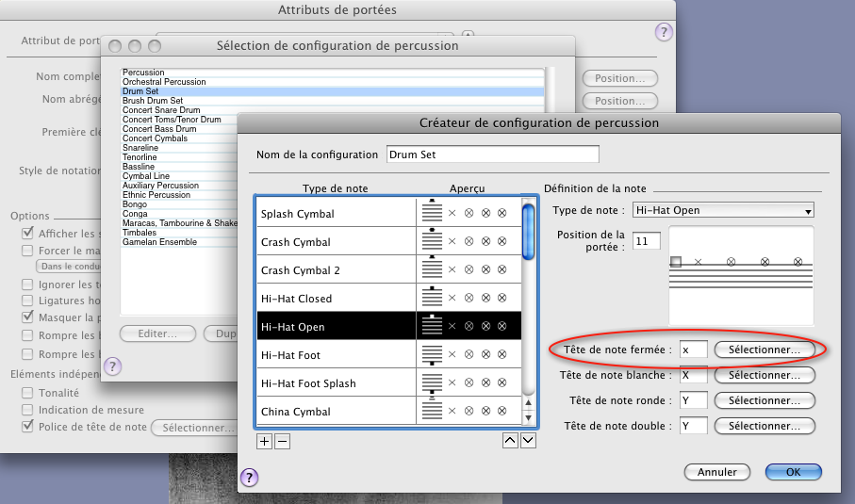Move note type up with arrow button
This screenshot has width=855, height=504.
pos(511,440)
